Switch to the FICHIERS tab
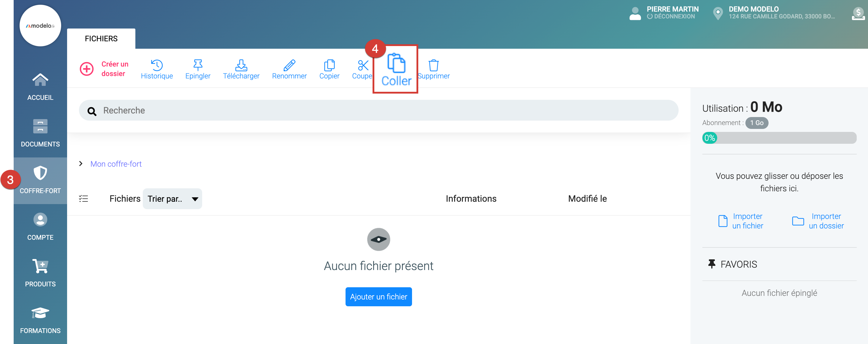This screenshot has width=868, height=344. pyautogui.click(x=101, y=39)
